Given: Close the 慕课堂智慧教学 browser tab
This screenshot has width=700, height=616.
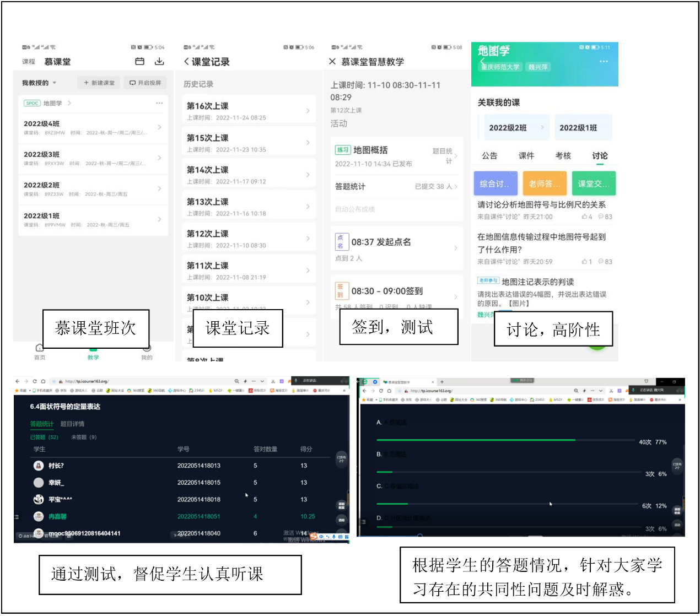Looking at the screenshot, I should pos(433,381).
